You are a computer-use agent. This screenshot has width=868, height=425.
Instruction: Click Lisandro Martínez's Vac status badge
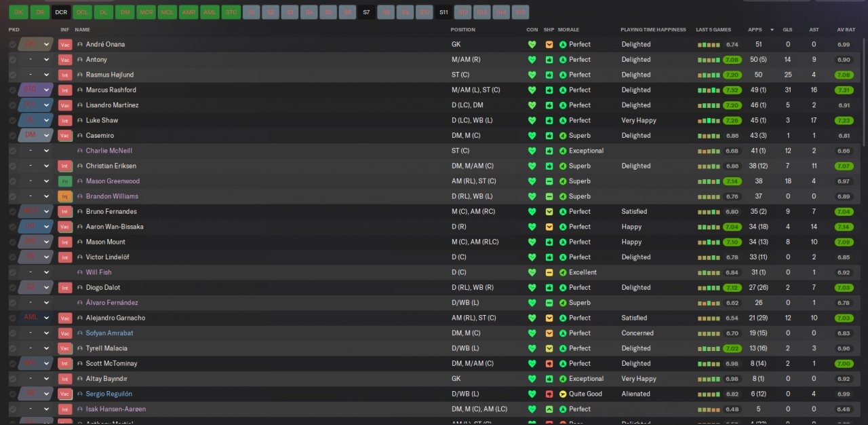pos(65,105)
